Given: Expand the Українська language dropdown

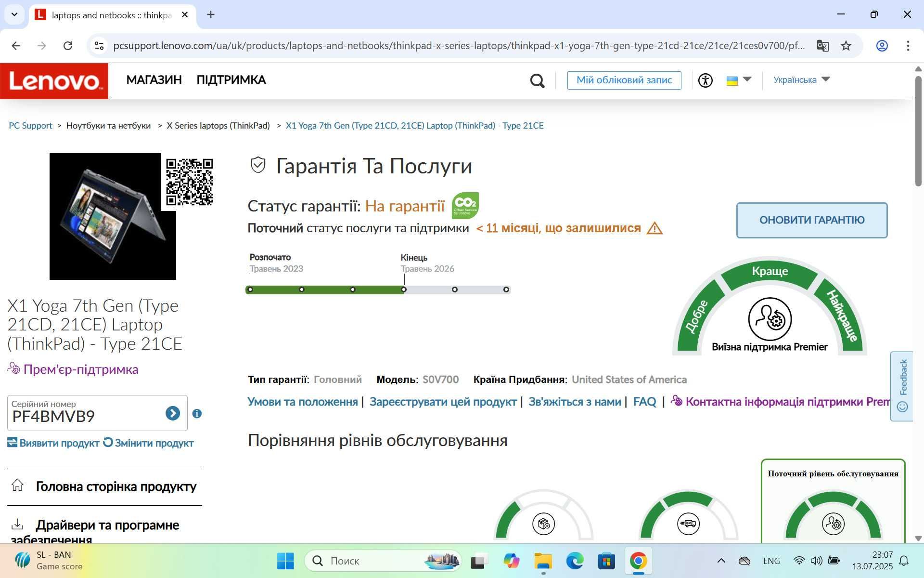Looking at the screenshot, I should click(801, 79).
